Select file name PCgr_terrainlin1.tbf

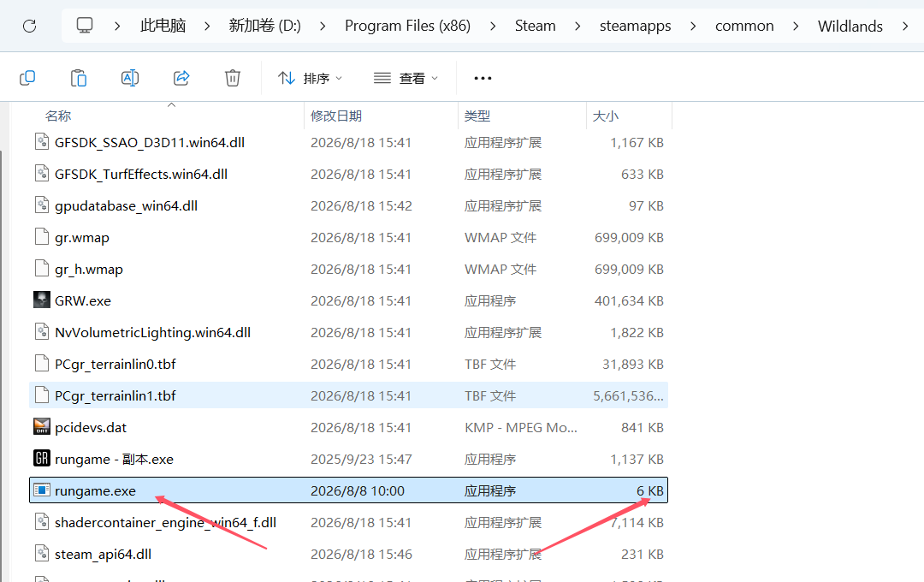click(x=115, y=395)
